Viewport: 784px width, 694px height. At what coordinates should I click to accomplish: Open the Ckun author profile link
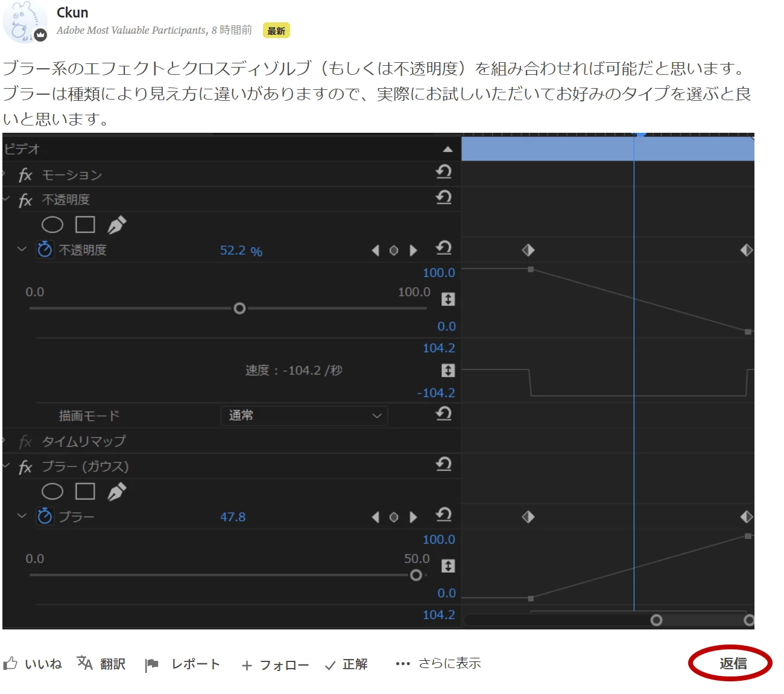coord(72,13)
